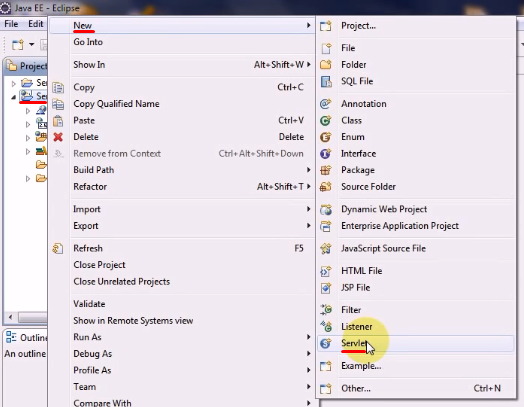Collapse the selected project tree node
524x407 pixels.
(x=13, y=97)
